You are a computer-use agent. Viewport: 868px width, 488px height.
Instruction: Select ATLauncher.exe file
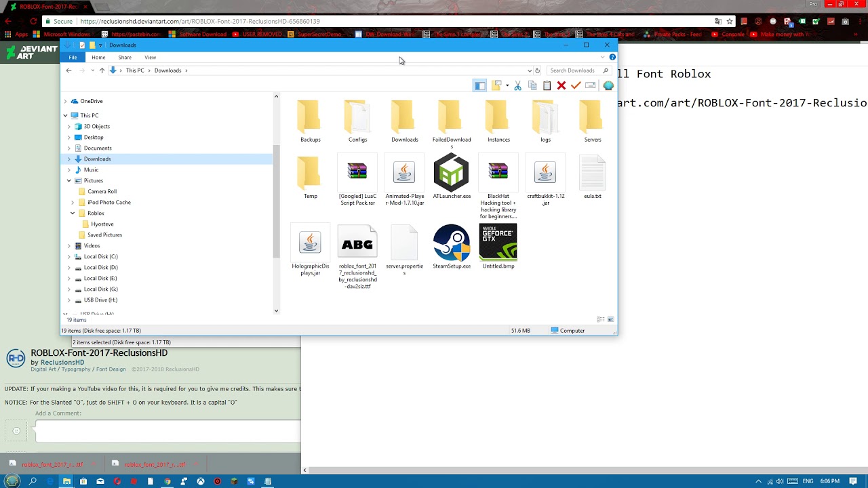[x=452, y=177]
